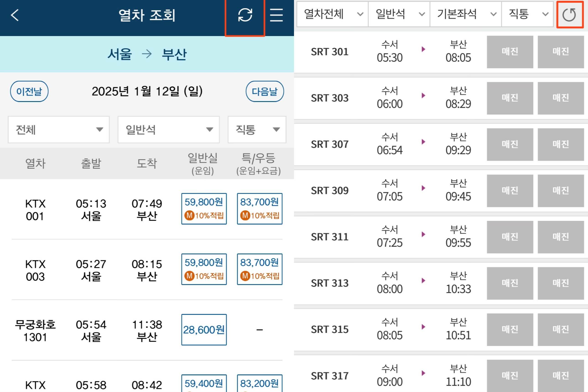Click train name 무궁화호 1301
Screen dimensions: 588x392
(35, 331)
